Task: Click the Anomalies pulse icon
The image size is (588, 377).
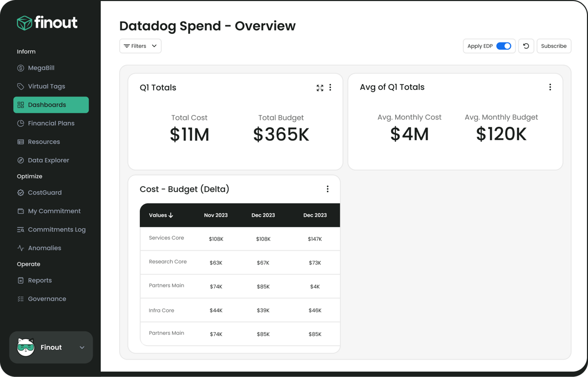Action: click(x=21, y=248)
